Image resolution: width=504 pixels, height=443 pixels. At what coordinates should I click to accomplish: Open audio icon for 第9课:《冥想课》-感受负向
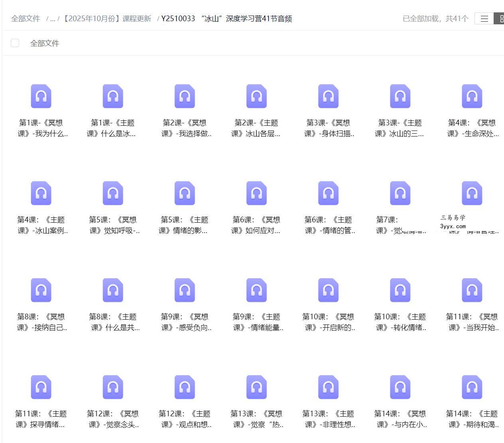[185, 290]
